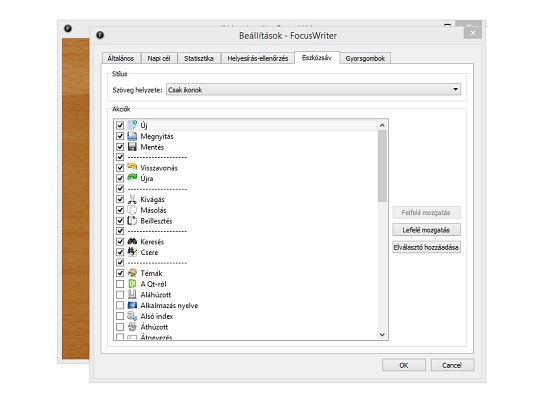Click the floppy disk icon beside Mentés
Screen dimensions: 550x401
point(132,147)
